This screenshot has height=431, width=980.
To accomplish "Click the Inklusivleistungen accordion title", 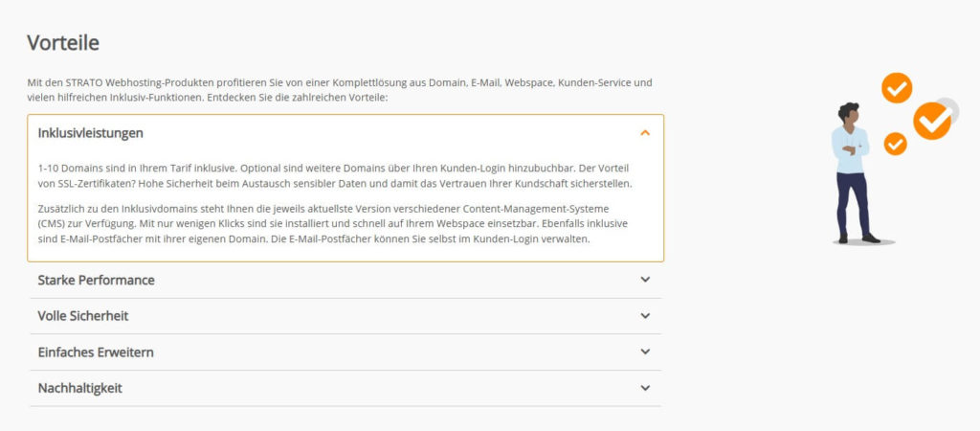I will (x=91, y=132).
